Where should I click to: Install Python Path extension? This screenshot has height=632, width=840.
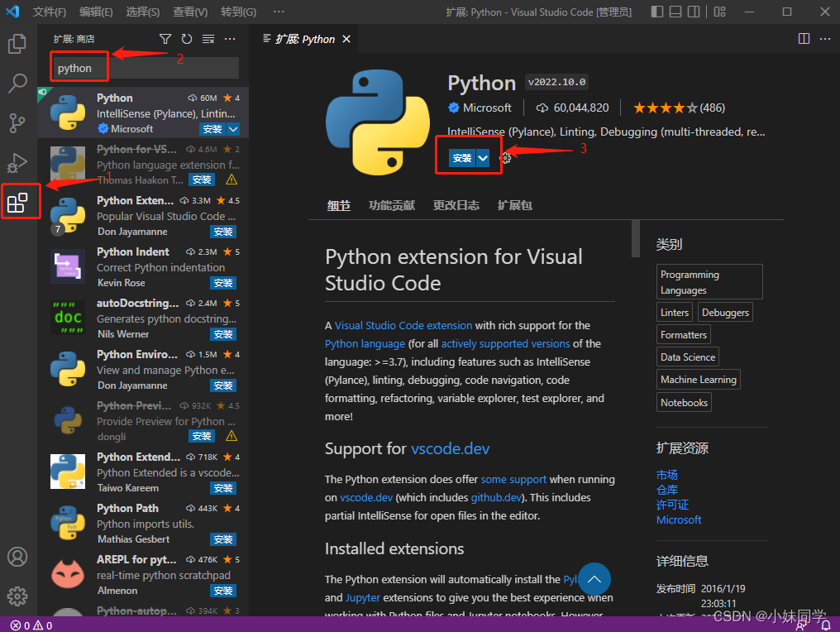(x=223, y=539)
